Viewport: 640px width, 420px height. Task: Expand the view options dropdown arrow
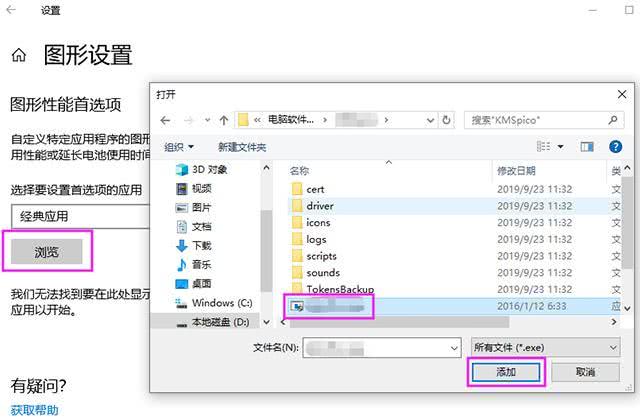click(x=561, y=147)
